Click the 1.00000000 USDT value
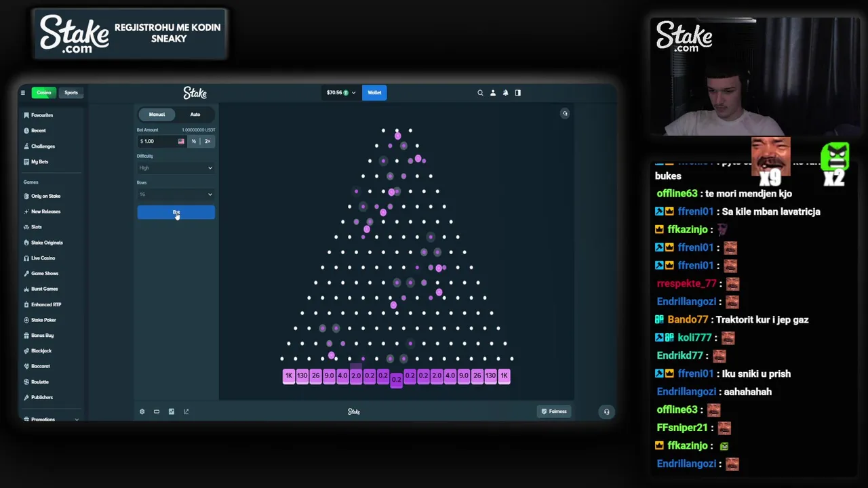The image size is (868, 488). pyautogui.click(x=199, y=130)
